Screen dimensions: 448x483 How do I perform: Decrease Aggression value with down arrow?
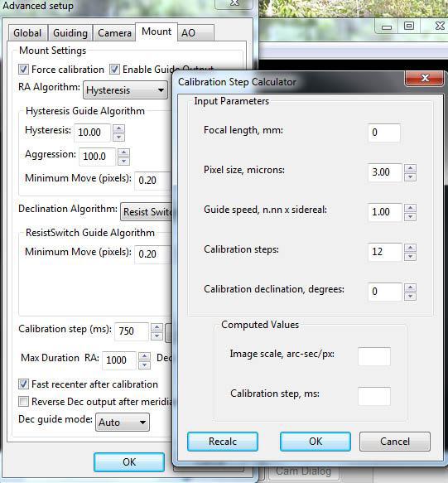pyautogui.click(x=123, y=161)
